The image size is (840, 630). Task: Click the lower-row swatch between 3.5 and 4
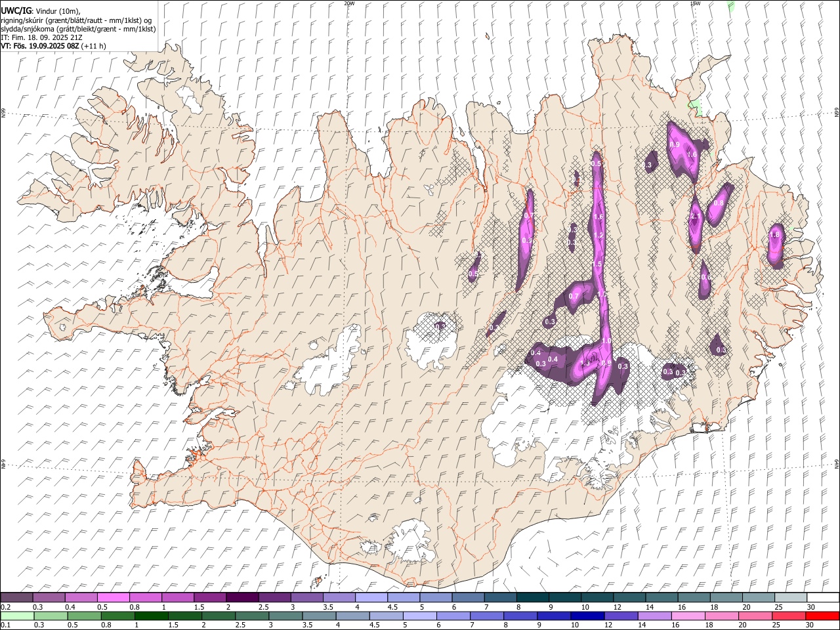click(319, 616)
